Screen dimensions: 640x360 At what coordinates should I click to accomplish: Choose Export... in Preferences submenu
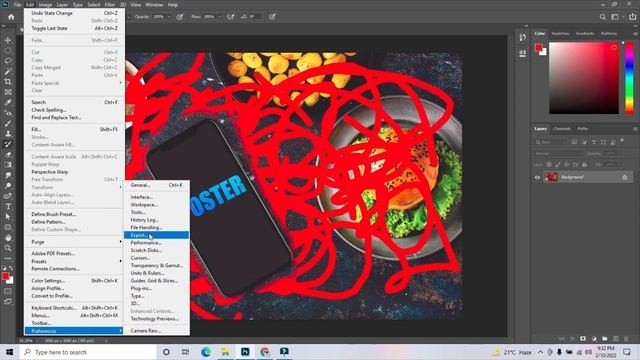[x=156, y=235]
